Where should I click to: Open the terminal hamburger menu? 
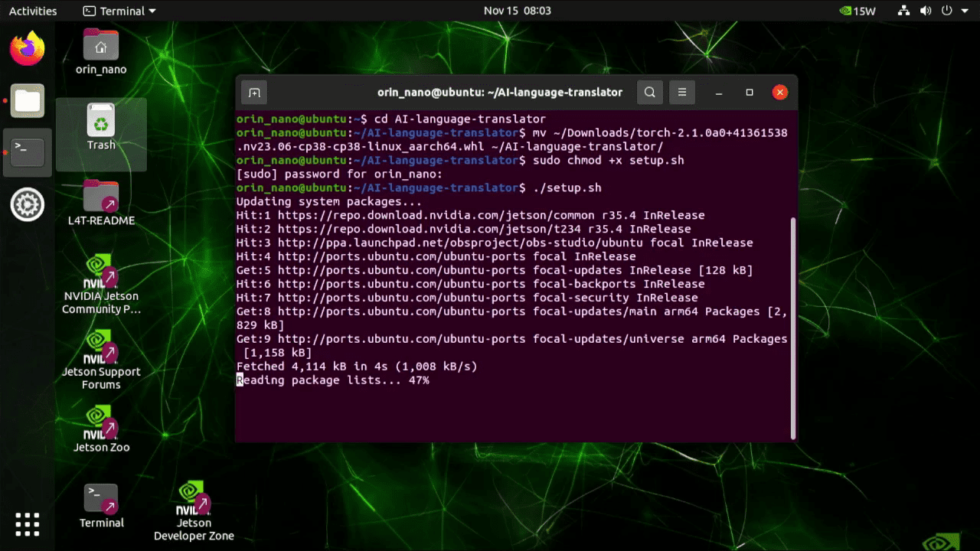[681, 92]
